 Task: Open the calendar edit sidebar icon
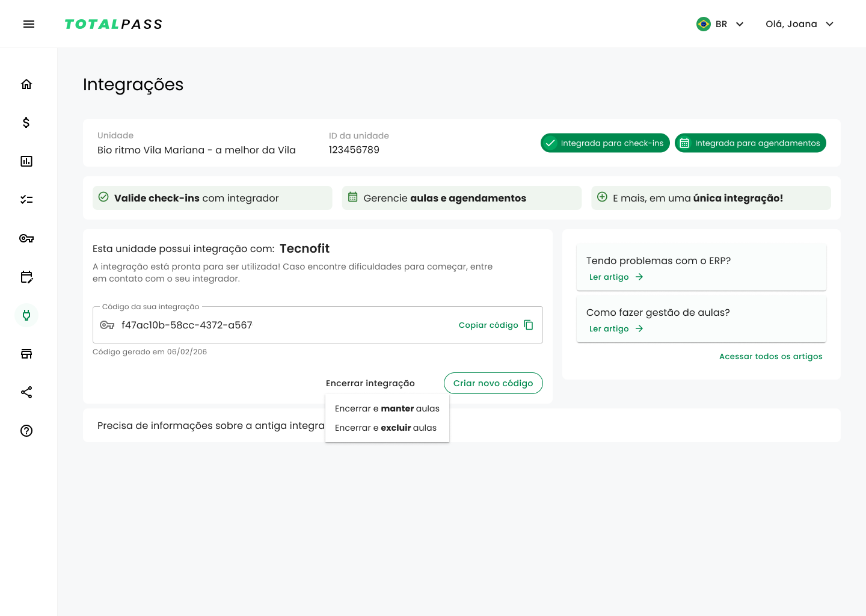pos(26,277)
